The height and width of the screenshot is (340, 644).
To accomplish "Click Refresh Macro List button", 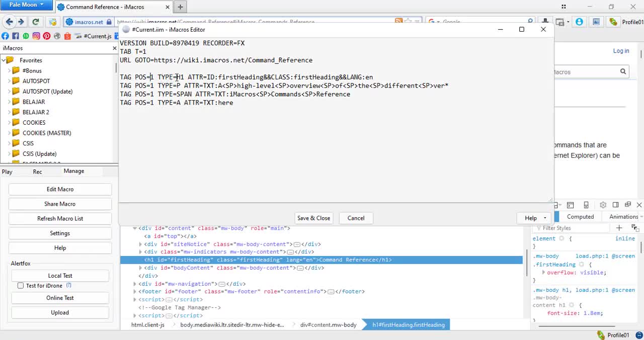I will (x=60, y=218).
